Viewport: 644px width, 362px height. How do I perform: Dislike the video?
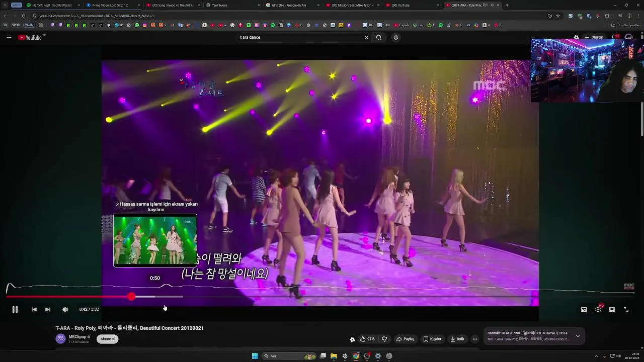click(x=384, y=339)
